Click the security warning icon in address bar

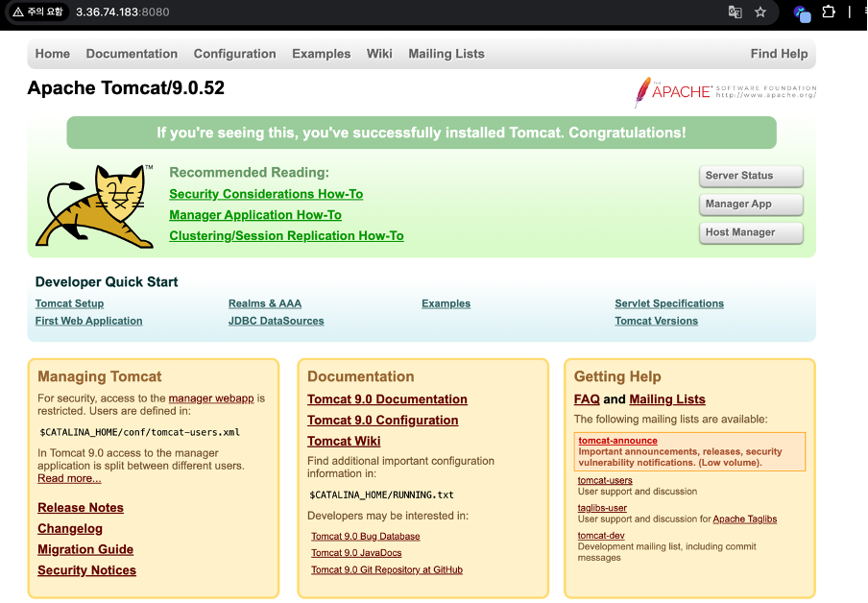click(18, 12)
